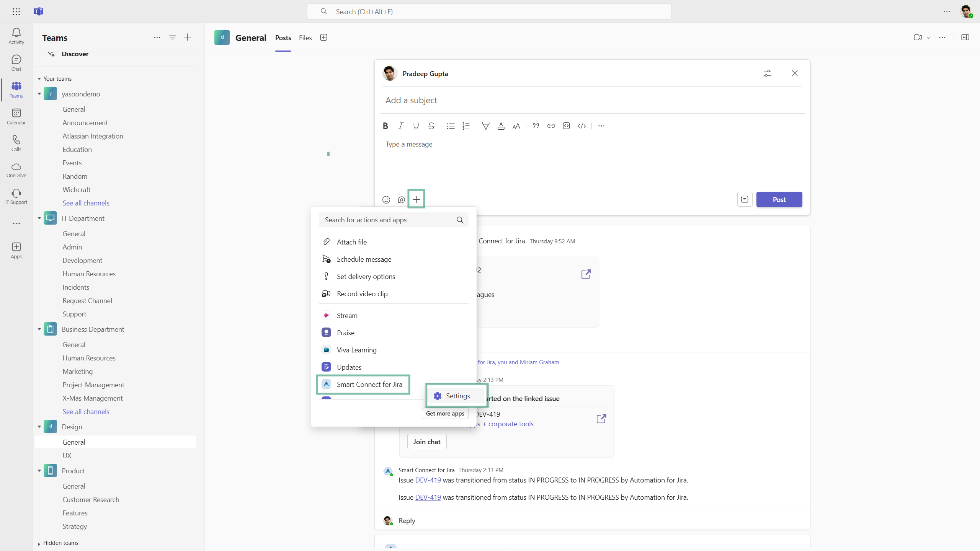Insert a quote block
980x551 pixels.
click(x=536, y=126)
